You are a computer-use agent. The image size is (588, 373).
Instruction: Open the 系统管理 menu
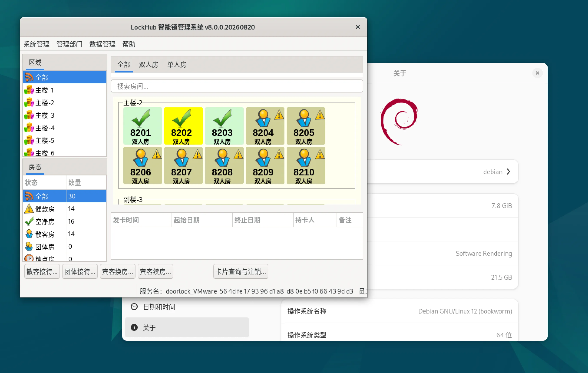click(36, 44)
